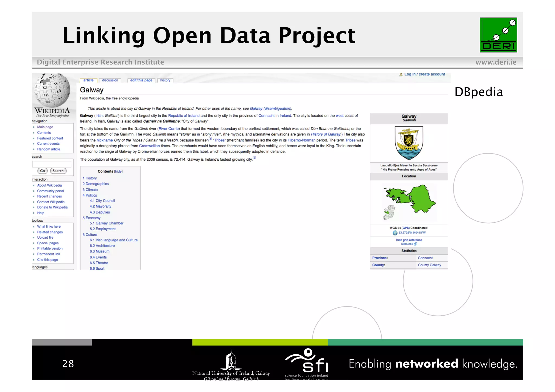555x392 pixels.
Task: Open the Cromwellian link
Action: pyautogui.click(x=149, y=146)
